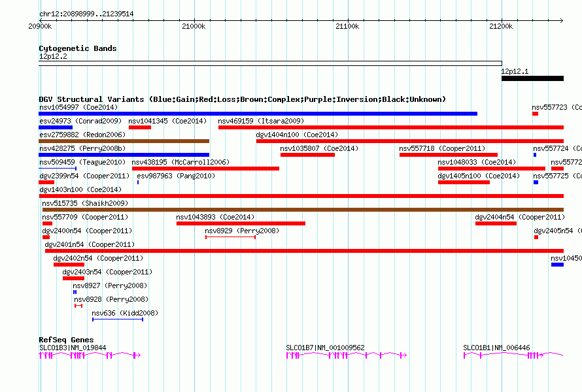Select the nsv8927 (Perry2008) label
Screen dimensions: 582x392
coord(110,286)
